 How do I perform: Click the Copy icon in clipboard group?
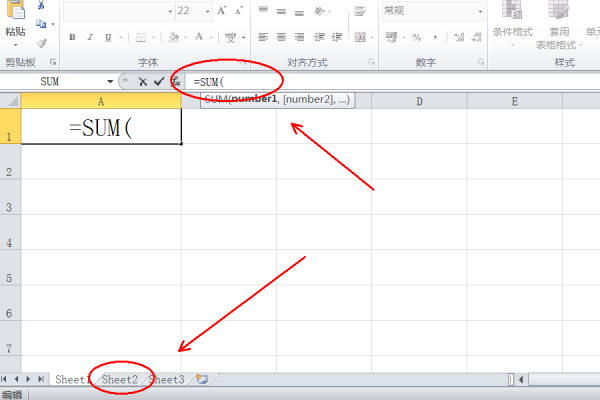pyautogui.click(x=41, y=24)
